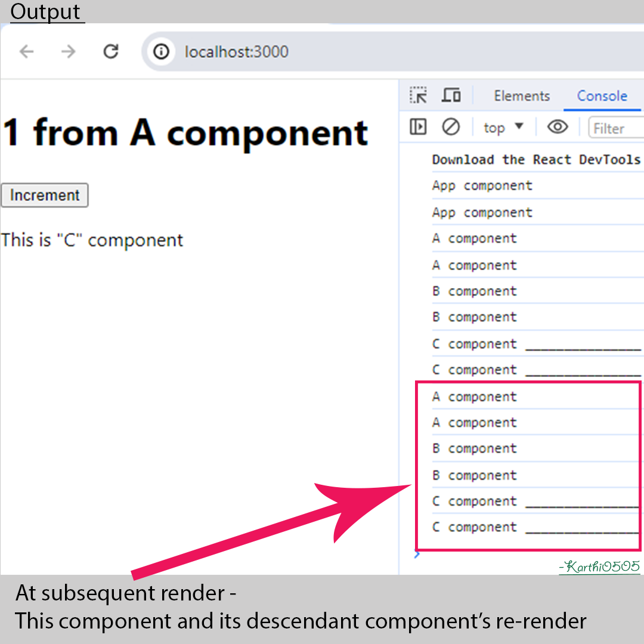This screenshot has width=644, height=644.
Task: Show the console sidebar panel
Action: click(418, 127)
